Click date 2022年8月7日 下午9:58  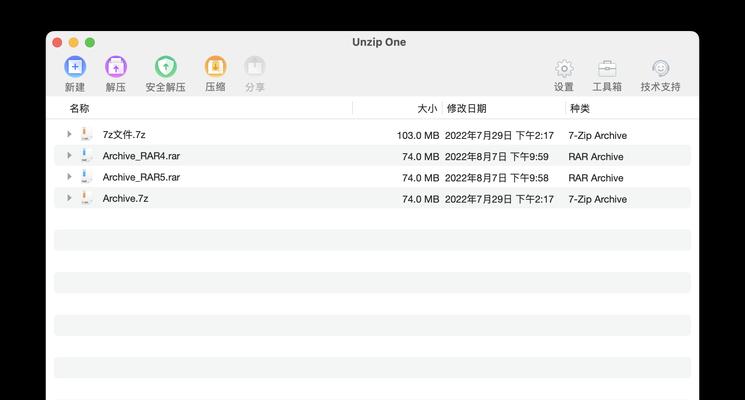pyautogui.click(x=497, y=178)
